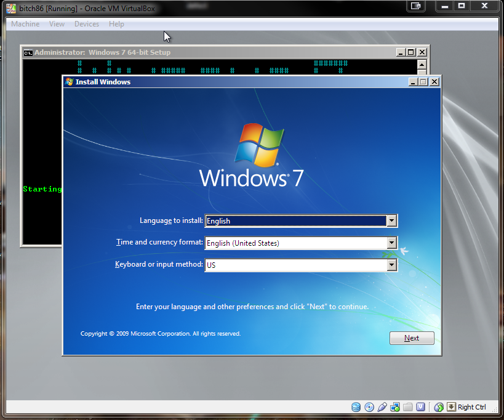504x420 pixels.
Task: Expand the Keyboard or input method dropdown arrow
Action: 391,265
